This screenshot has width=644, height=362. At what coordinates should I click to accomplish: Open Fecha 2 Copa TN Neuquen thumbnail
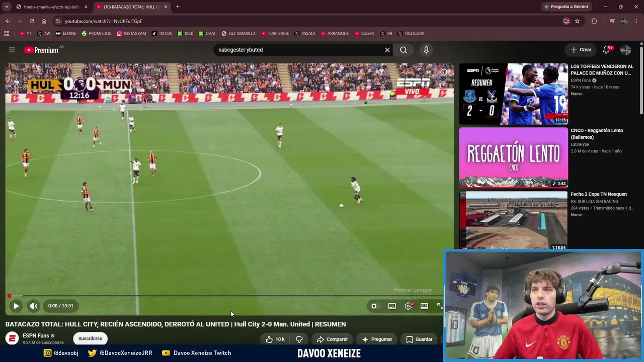click(513, 220)
